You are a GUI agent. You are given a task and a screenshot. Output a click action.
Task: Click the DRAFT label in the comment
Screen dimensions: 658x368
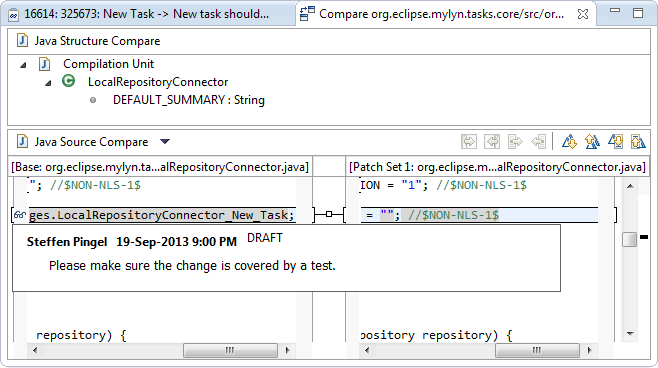pyautogui.click(x=265, y=238)
